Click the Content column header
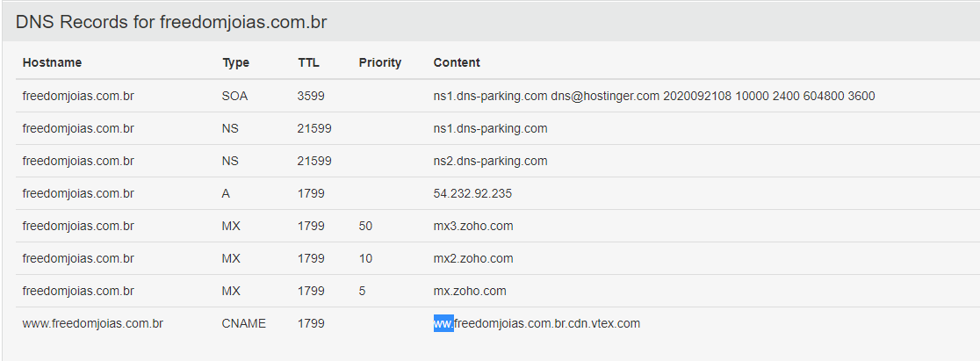The width and height of the screenshot is (980, 361). pyautogui.click(x=457, y=62)
